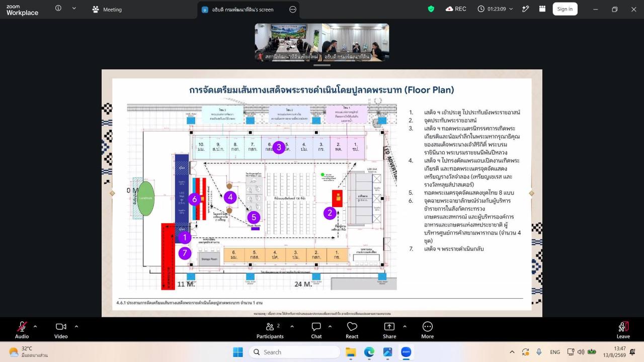
Task: Click the Zoom icon on the taskbar
Action: tap(406, 352)
